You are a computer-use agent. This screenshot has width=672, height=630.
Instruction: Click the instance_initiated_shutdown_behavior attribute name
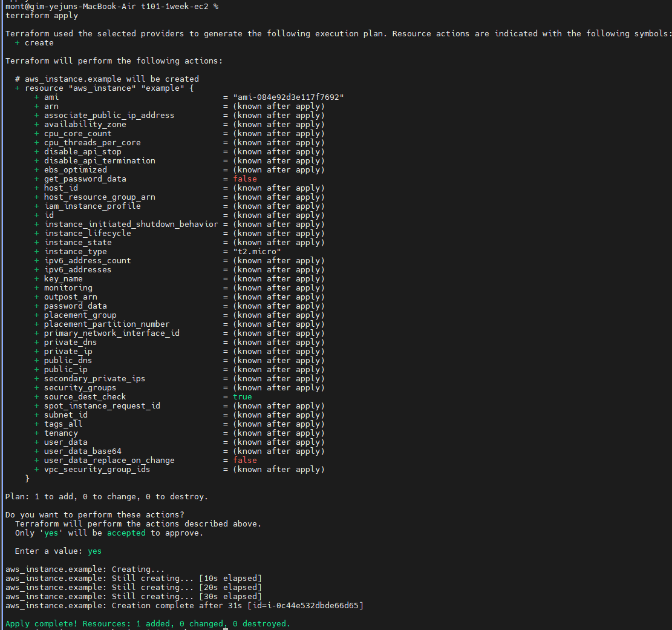(x=131, y=225)
